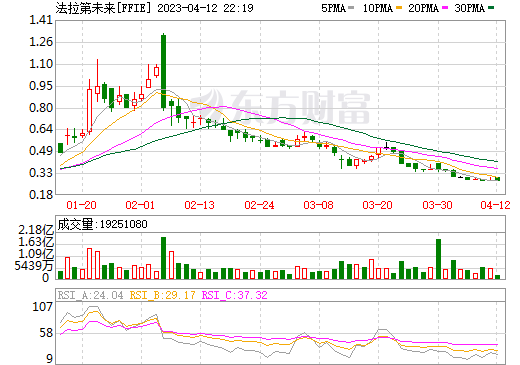Viewport: 520px width, 365px height.
Task: Select the 03-08 date label
Action: click(318, 205)
